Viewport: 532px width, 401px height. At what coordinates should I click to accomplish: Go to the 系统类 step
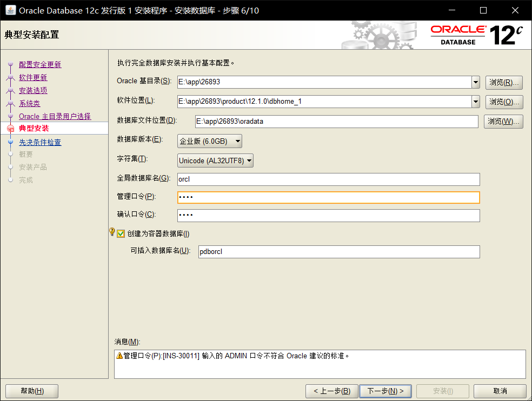[30, 103]
